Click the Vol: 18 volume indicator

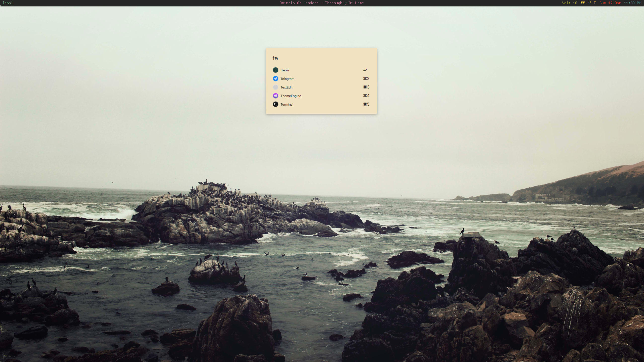coord(570,3)
